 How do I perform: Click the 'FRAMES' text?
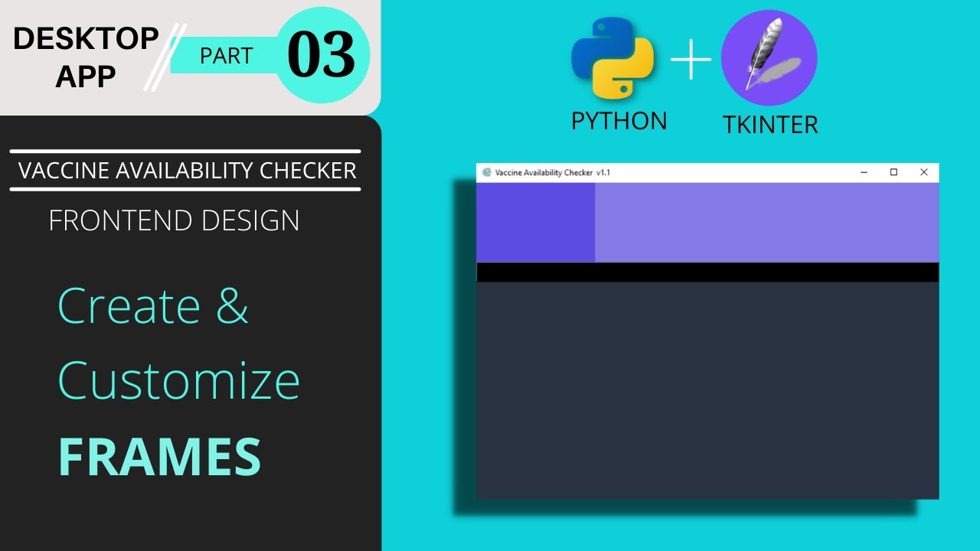160,457
